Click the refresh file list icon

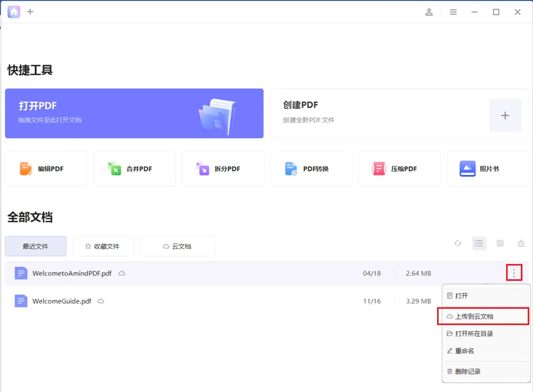click(x=458, y=243)
